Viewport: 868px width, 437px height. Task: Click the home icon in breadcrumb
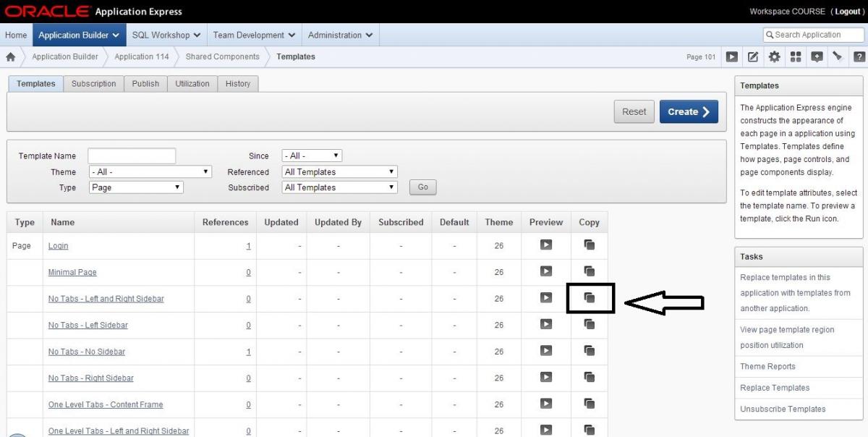[11, 57]
